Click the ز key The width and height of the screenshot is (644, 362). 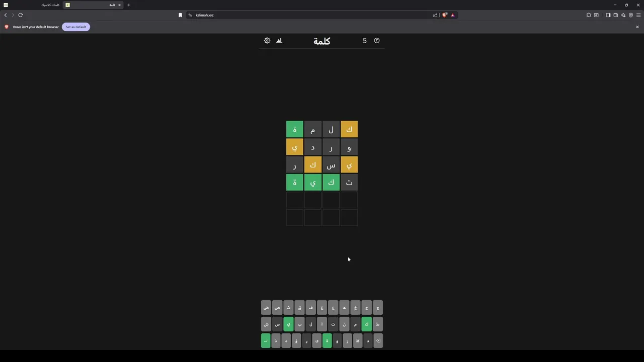coord(347,341)
